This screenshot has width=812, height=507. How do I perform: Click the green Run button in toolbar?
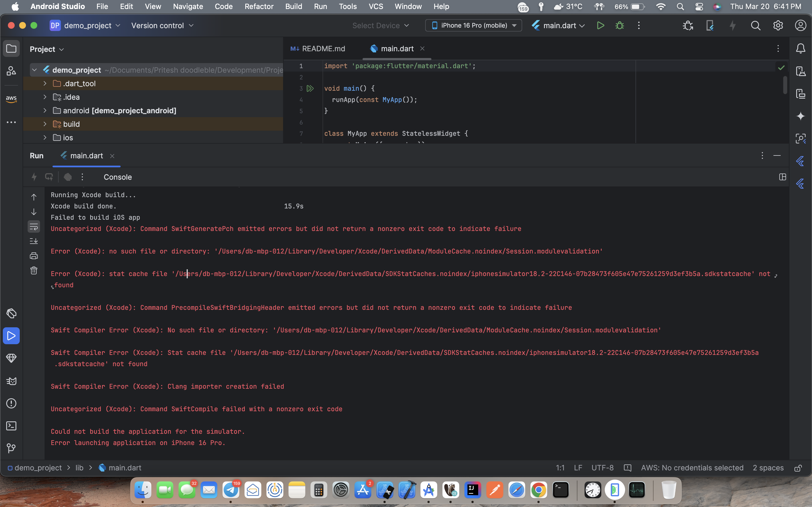tap(600, 25)
